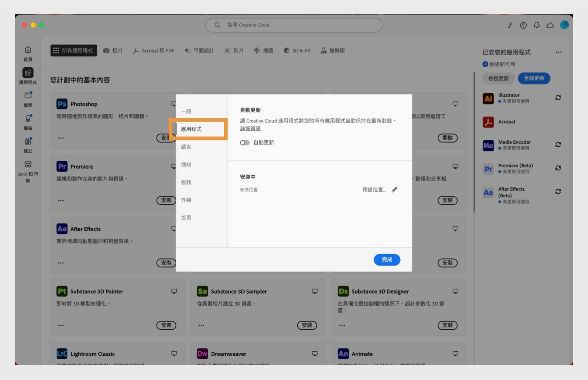Screen dimensions: 588x380
Task: Click the update icon beside After Effects (Beta)
Action: coord(558,191)
